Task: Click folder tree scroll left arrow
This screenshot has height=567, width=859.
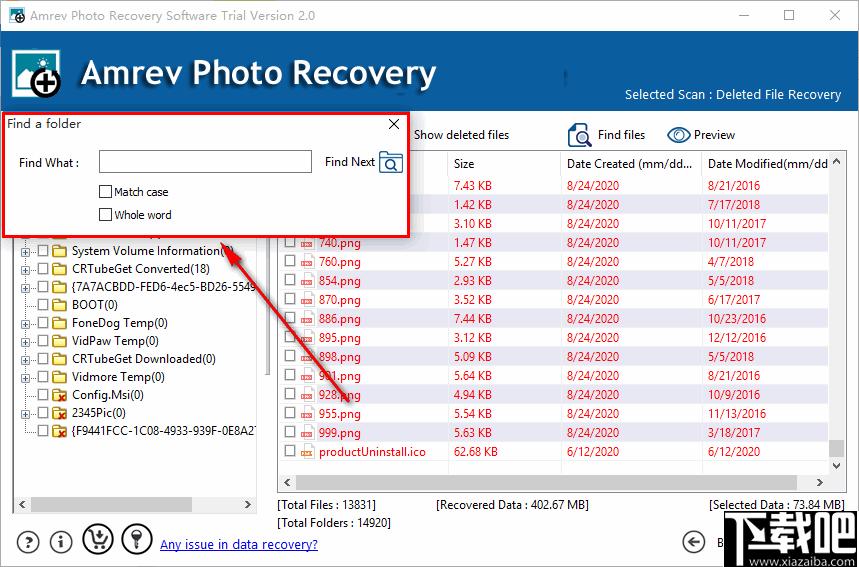Action: coord(22,504)
